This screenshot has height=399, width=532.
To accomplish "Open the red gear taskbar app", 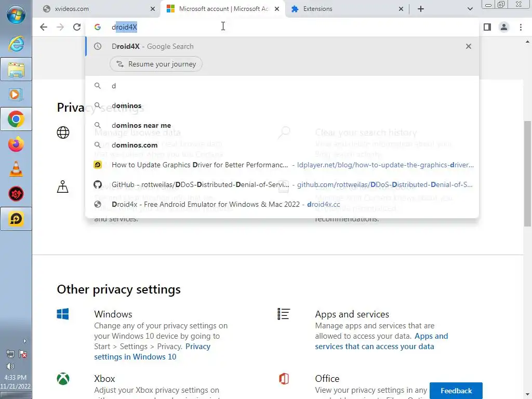I will click(16, 194).
